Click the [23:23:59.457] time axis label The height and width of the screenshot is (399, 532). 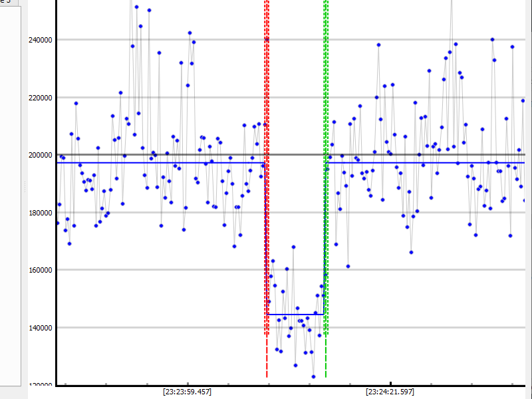[x=187, y=392]
